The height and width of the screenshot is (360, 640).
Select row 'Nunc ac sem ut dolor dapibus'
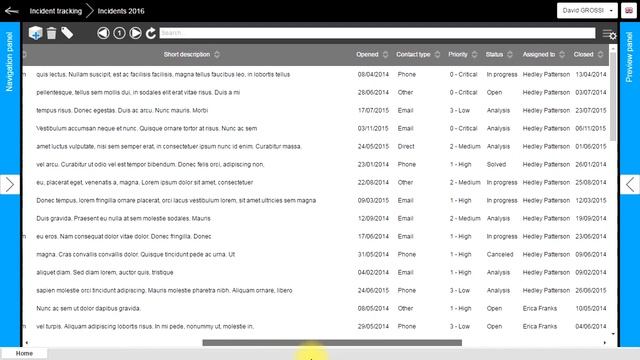(316, 308)
